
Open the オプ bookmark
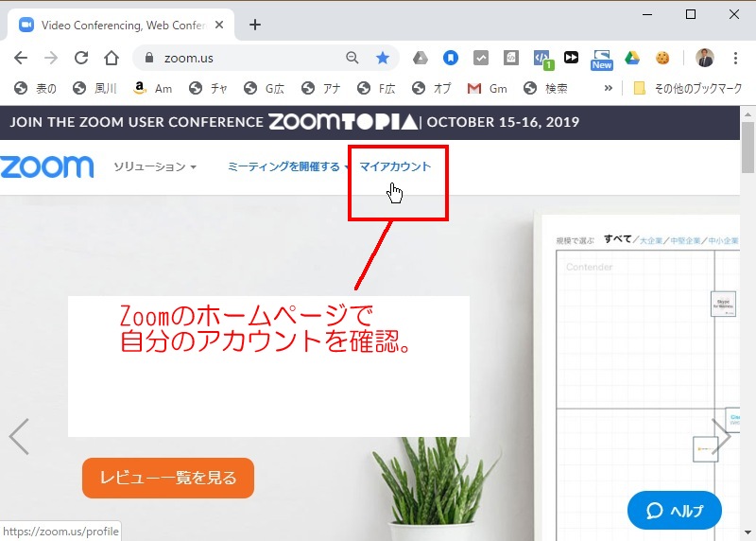(x=432, y=88)
